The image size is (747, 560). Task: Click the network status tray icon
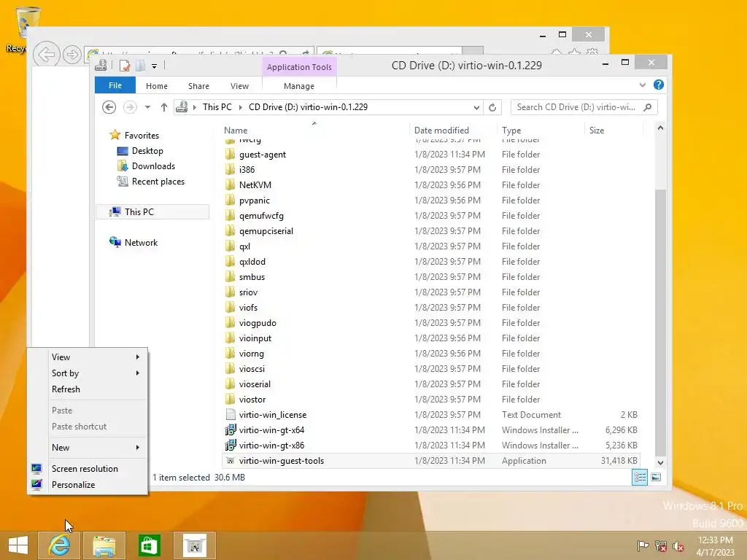pos(660,545)
